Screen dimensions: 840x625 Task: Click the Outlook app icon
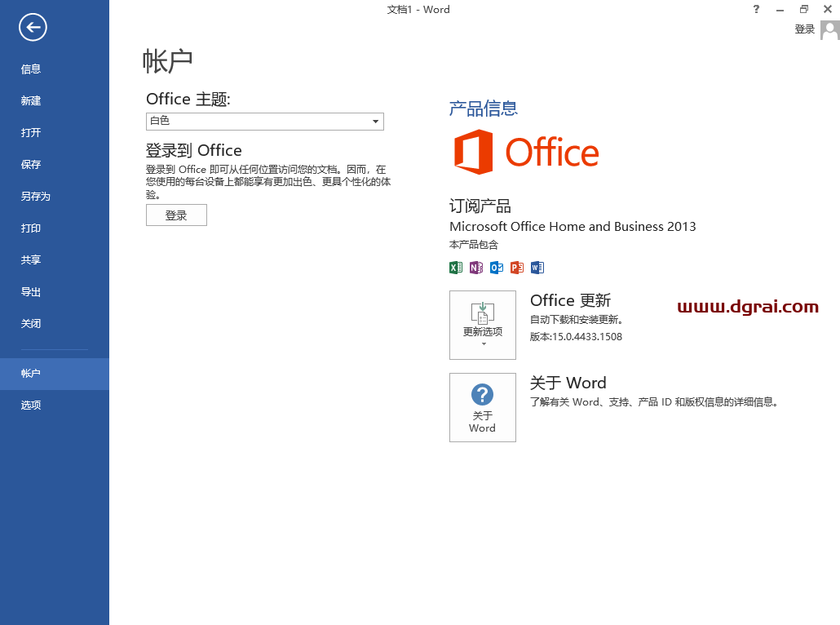[x=497, y=268]
